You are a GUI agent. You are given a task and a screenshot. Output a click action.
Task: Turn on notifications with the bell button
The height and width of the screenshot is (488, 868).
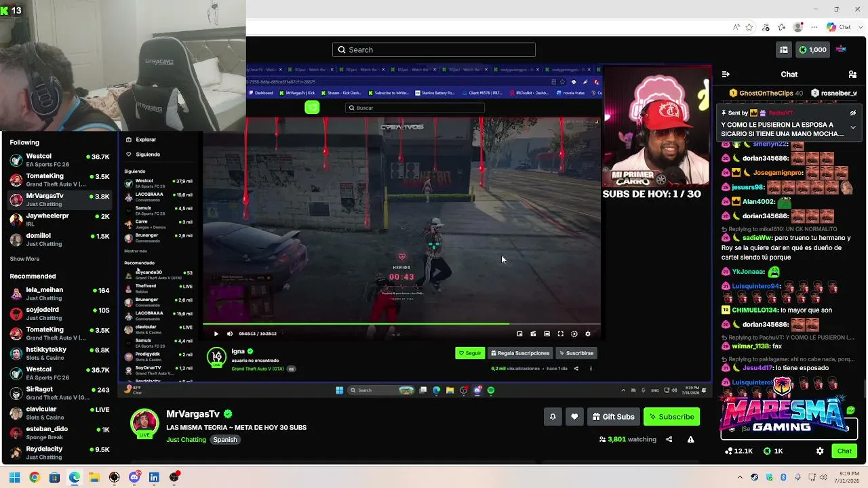point(553,417)
